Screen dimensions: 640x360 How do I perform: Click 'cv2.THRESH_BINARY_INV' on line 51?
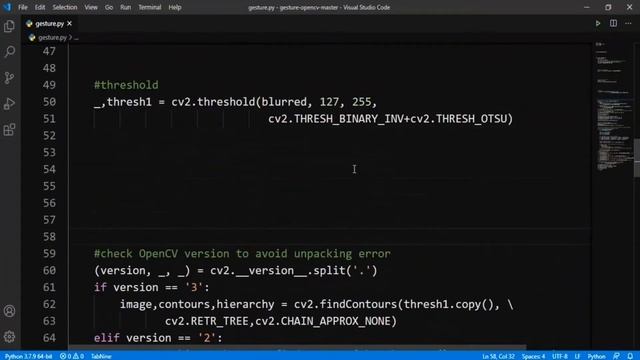(335, 119)
